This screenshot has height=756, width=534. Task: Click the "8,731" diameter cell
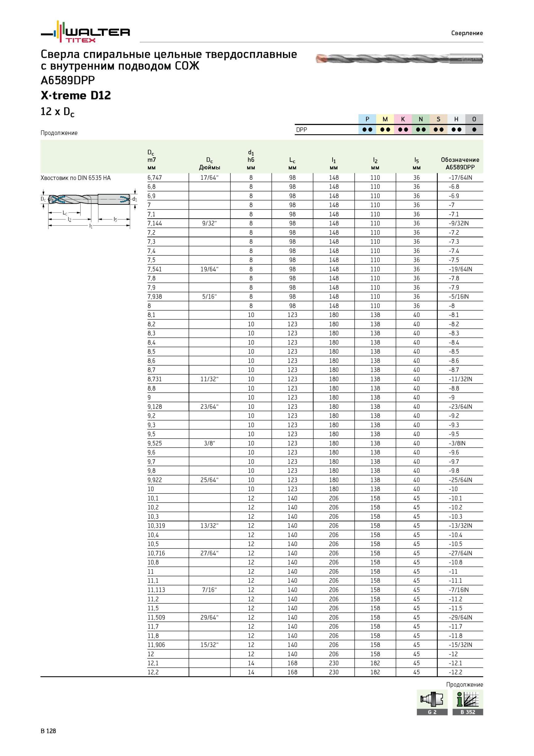point(155,379)
